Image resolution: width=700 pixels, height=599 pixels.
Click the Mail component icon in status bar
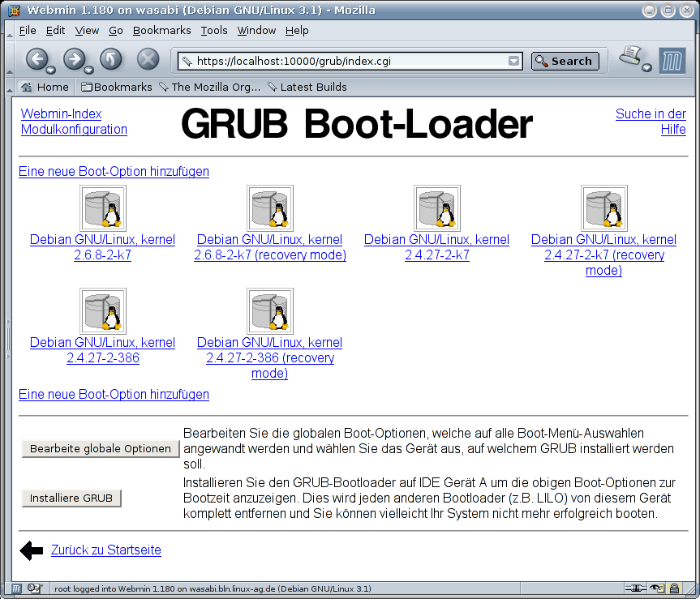tap(34, 588)
